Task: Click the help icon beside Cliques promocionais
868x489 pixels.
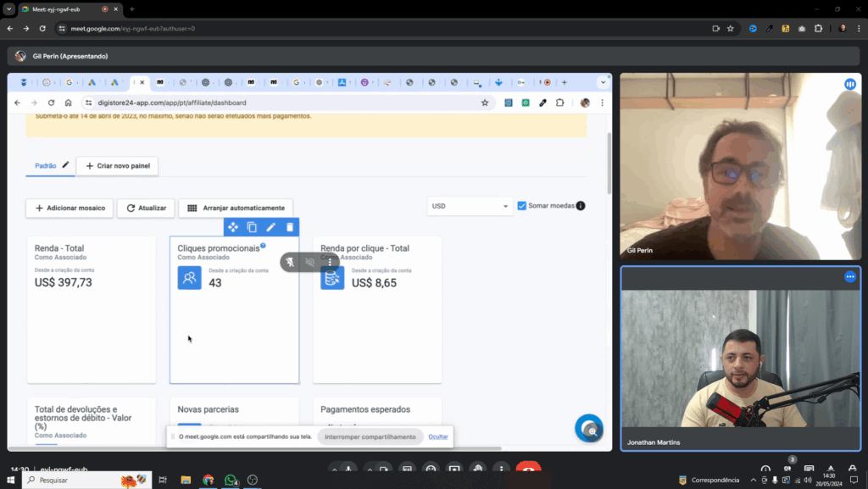Action: pos(263,246)
